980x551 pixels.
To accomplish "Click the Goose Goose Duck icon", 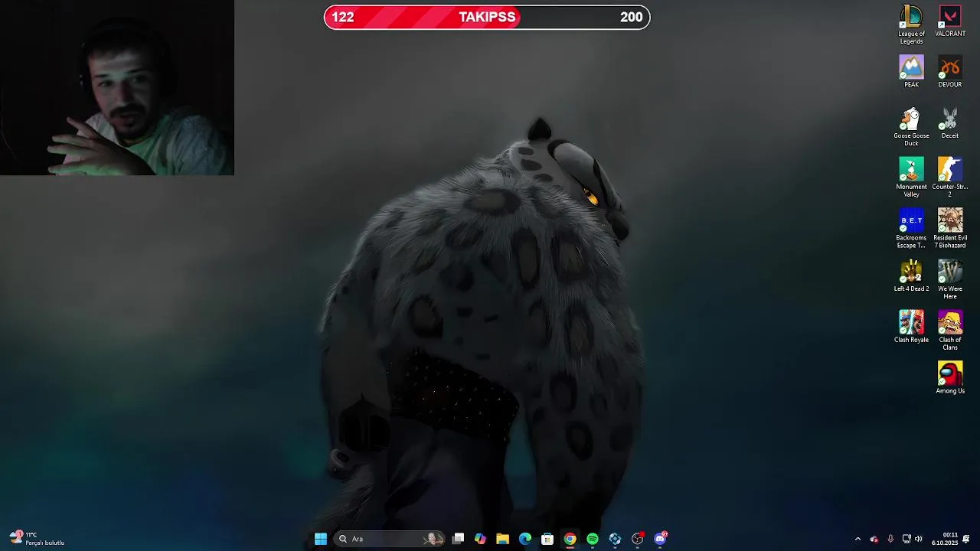I will pyautogui.click(x=911, y=126).
